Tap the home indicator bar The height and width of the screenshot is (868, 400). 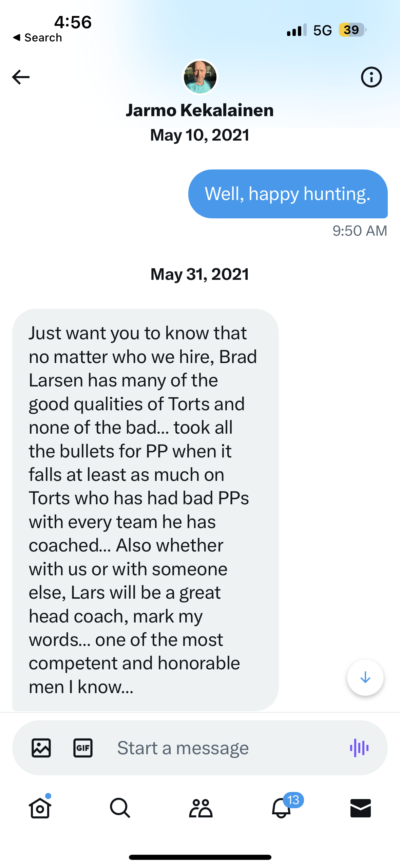click(200, 857)
